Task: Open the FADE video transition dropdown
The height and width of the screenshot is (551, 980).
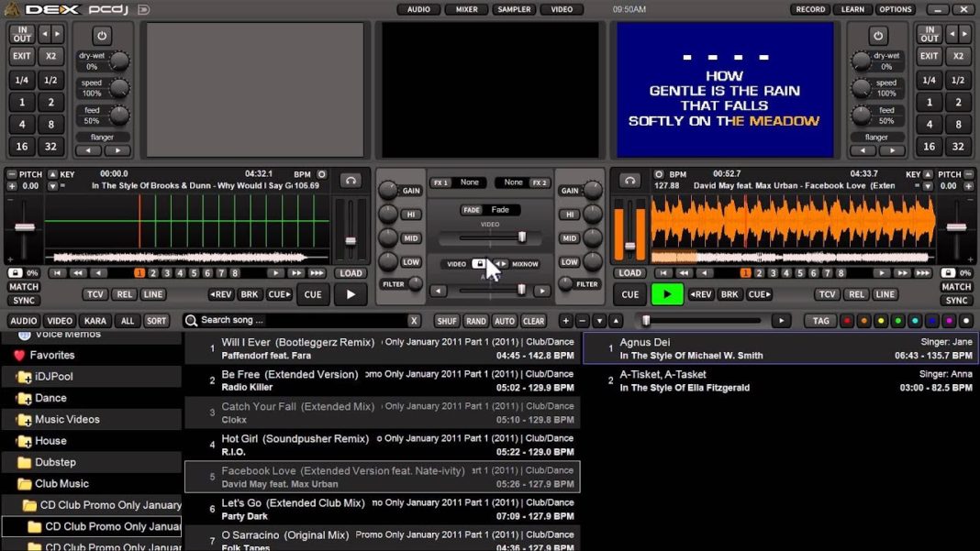Action: (x=491, y=209)
